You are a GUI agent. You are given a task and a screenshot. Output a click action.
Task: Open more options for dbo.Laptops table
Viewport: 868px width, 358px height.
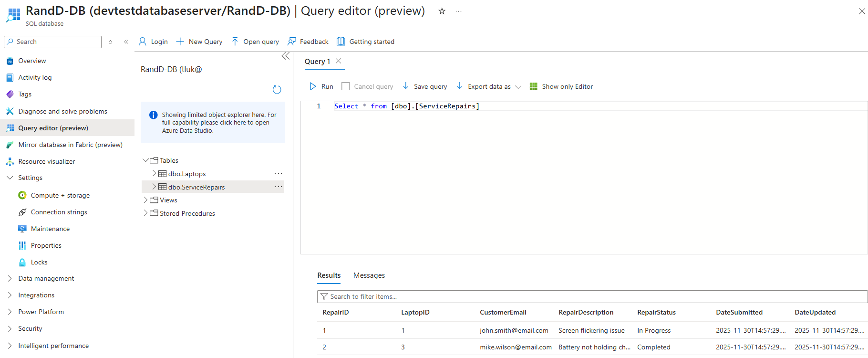278,174
